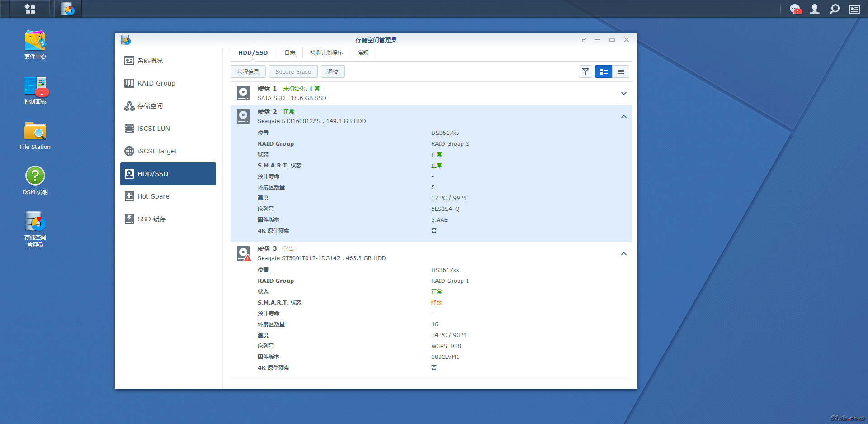Expand Disk 1 details chevron
The image size is (868, 424).
(x=624, y=93)
